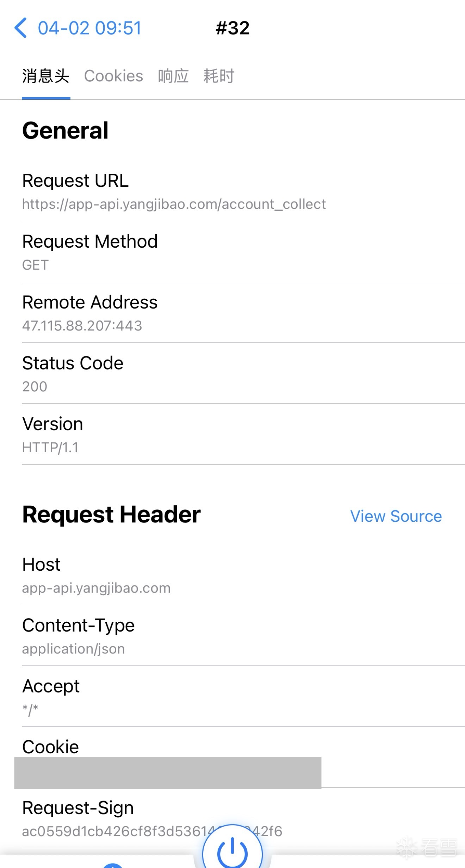The height and width of the screenshot is (868, 465).
Task: Go back via 04-02 09:51 label
Action: [89, 28]
